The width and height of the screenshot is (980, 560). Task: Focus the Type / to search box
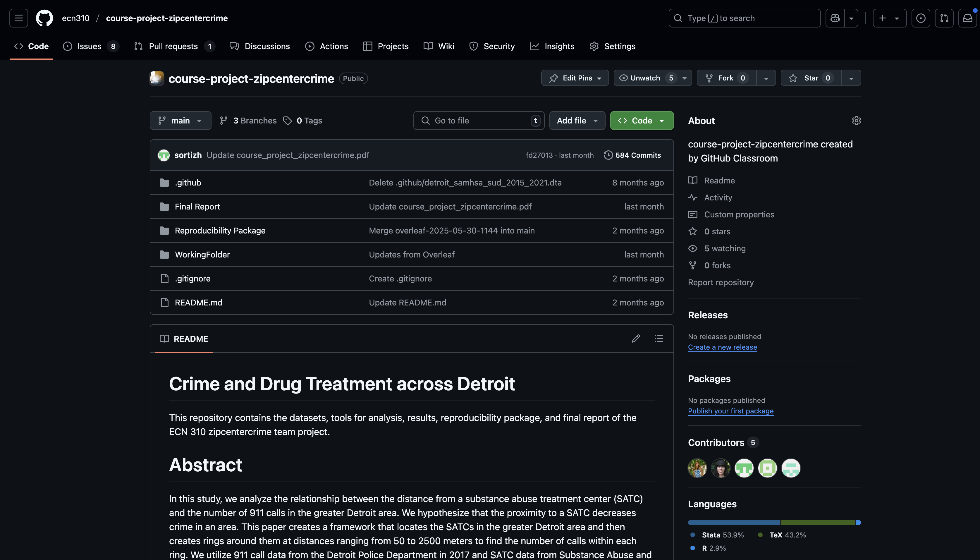coord(744,18)
